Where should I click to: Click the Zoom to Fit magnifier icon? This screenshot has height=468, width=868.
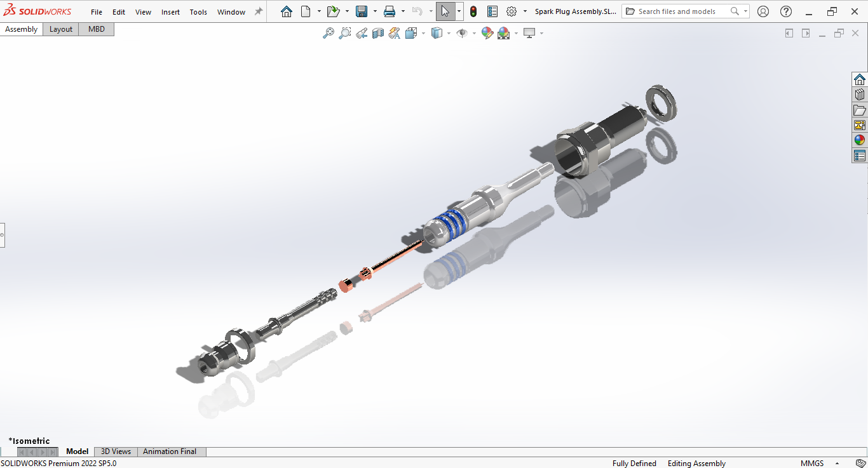328,33
